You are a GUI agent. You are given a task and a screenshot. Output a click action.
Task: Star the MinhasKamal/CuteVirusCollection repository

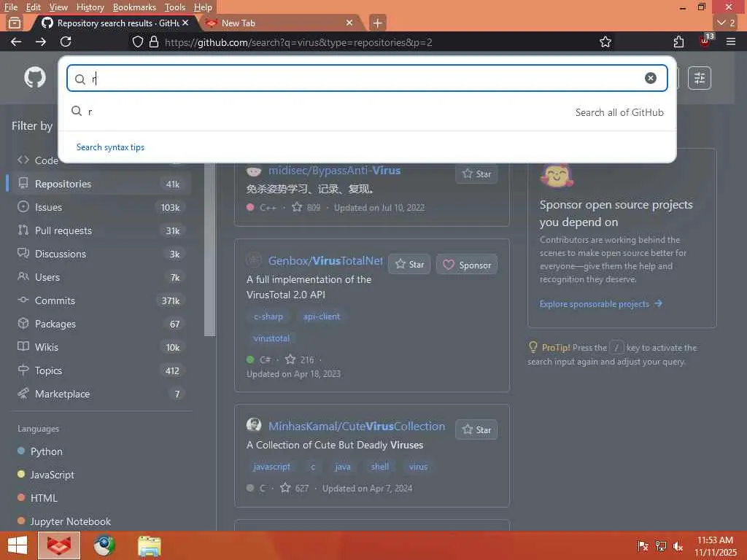click(x=476, y=430)
